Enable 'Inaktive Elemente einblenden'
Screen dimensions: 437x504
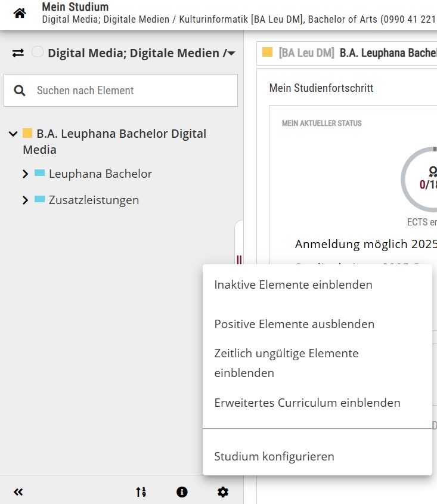pos(293,285)
